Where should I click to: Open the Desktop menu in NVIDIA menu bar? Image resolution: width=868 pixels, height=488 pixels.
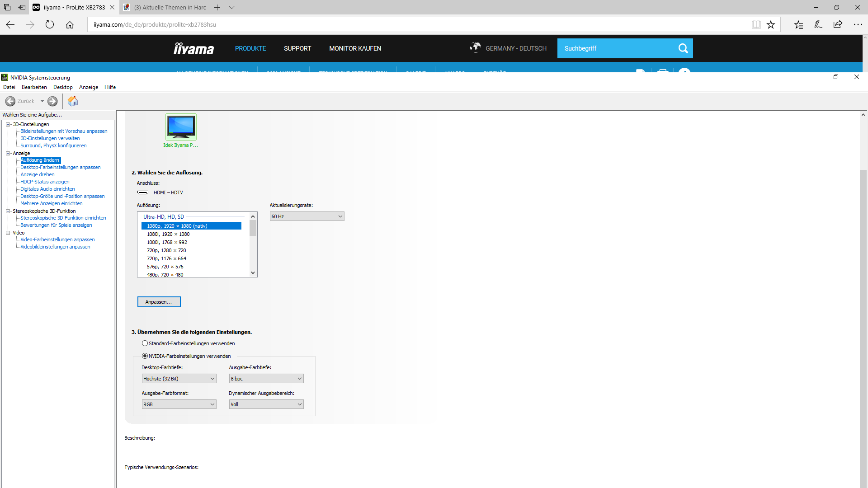63,87
